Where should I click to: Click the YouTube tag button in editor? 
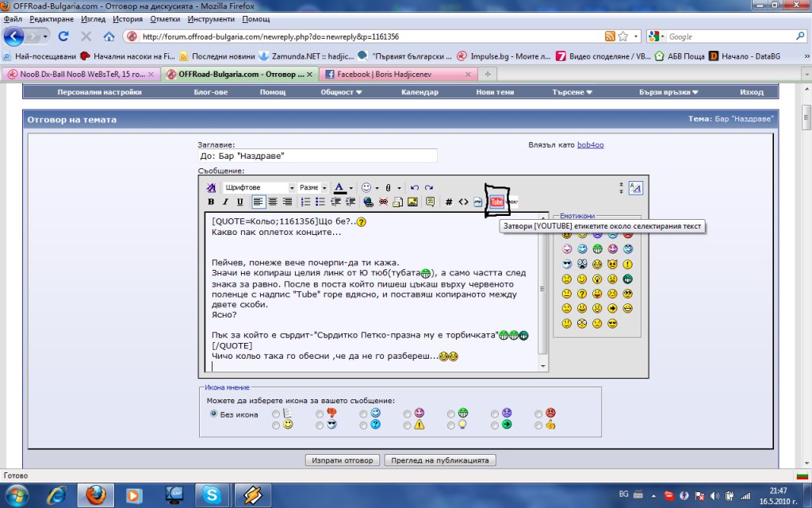497,202
